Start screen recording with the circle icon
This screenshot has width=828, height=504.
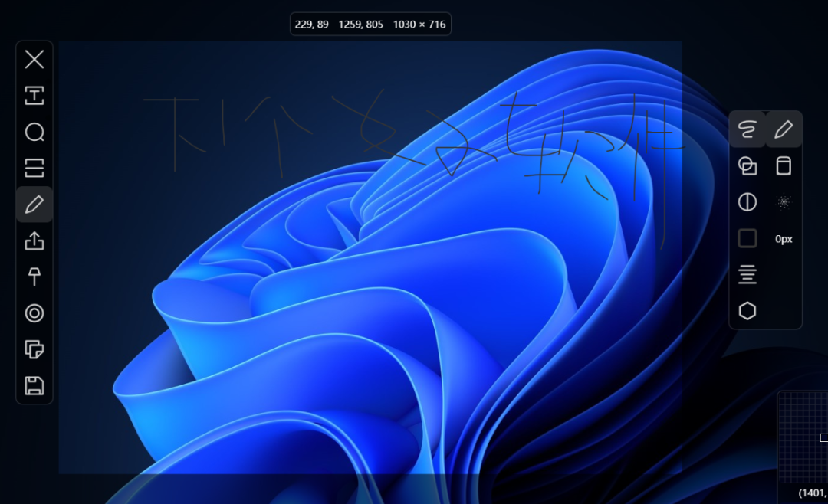point(34,313)
